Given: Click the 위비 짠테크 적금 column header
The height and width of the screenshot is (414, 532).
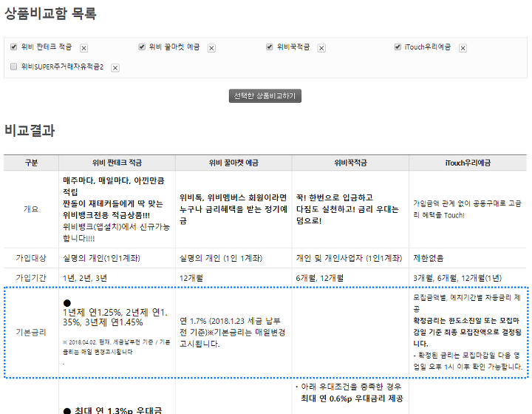Looking at the screenshot, I should pyautogui.click(x=117, y=163).
